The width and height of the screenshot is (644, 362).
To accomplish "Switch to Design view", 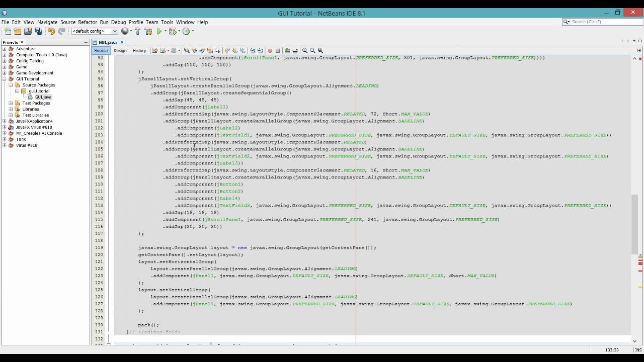I will (x=120, y=50).
